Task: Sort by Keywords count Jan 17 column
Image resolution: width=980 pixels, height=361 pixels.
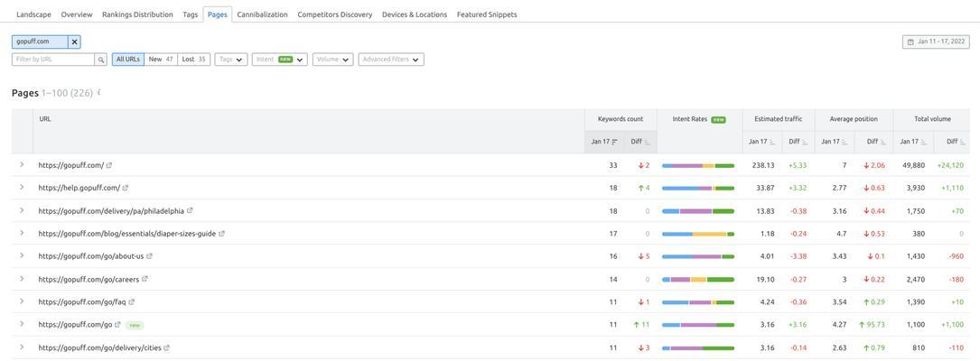Action: pos(603,142)
